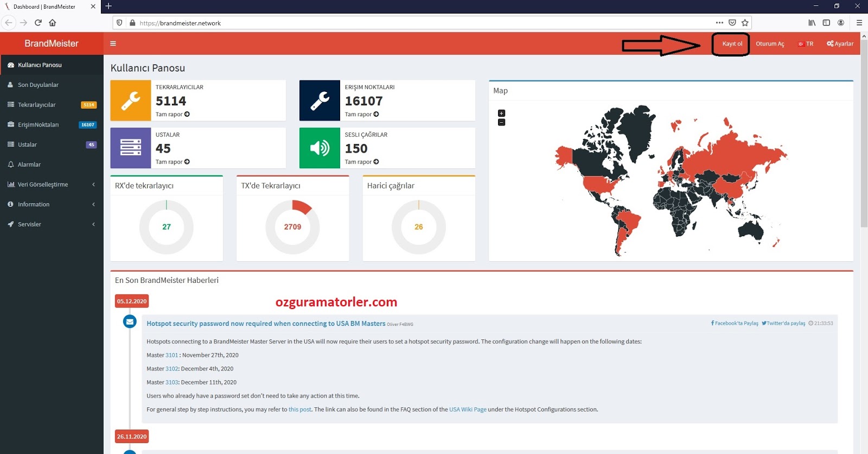Open a new browser tab

pos(108,6)
